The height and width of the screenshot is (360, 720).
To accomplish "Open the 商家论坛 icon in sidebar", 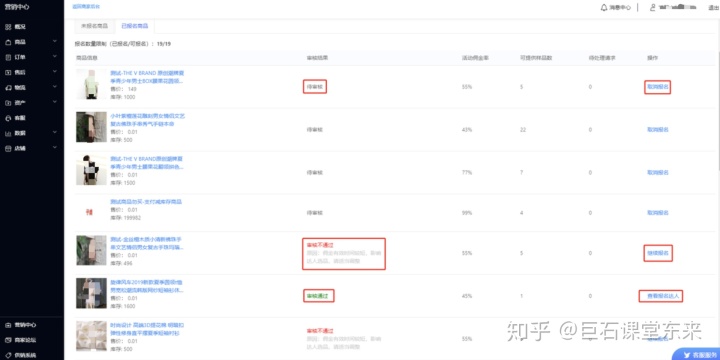I will tap(8, 340).
